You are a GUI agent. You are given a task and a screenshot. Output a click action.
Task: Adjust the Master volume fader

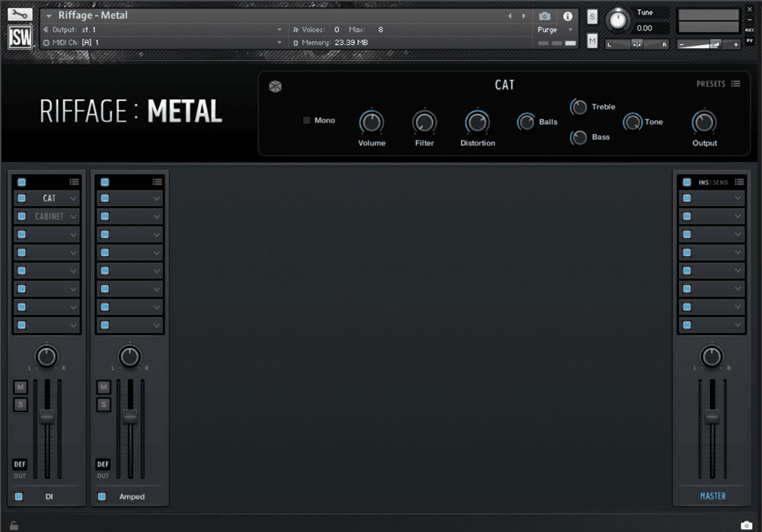[712, 415]
